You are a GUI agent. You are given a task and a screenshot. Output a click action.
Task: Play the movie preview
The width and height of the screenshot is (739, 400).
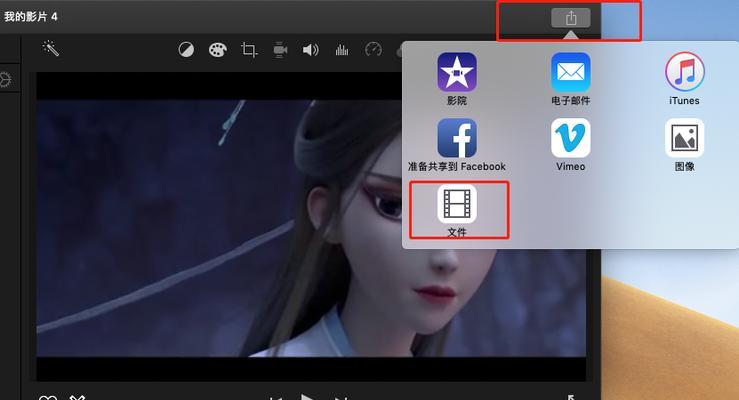point(307,397)
